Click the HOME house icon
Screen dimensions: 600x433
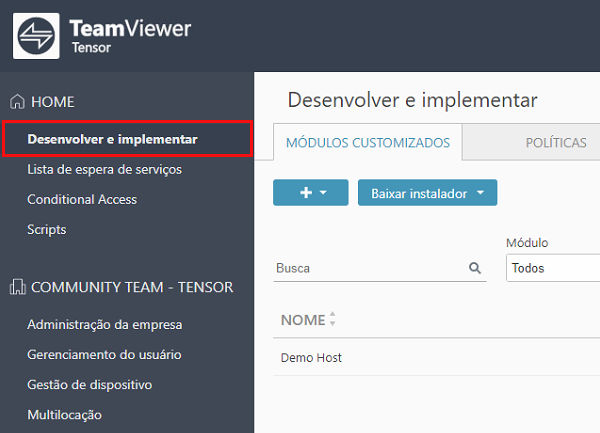coord(17,102)
